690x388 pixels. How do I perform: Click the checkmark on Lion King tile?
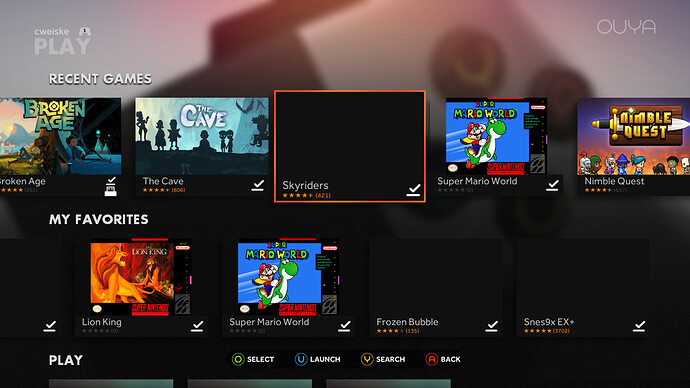[x=197, y=326]
